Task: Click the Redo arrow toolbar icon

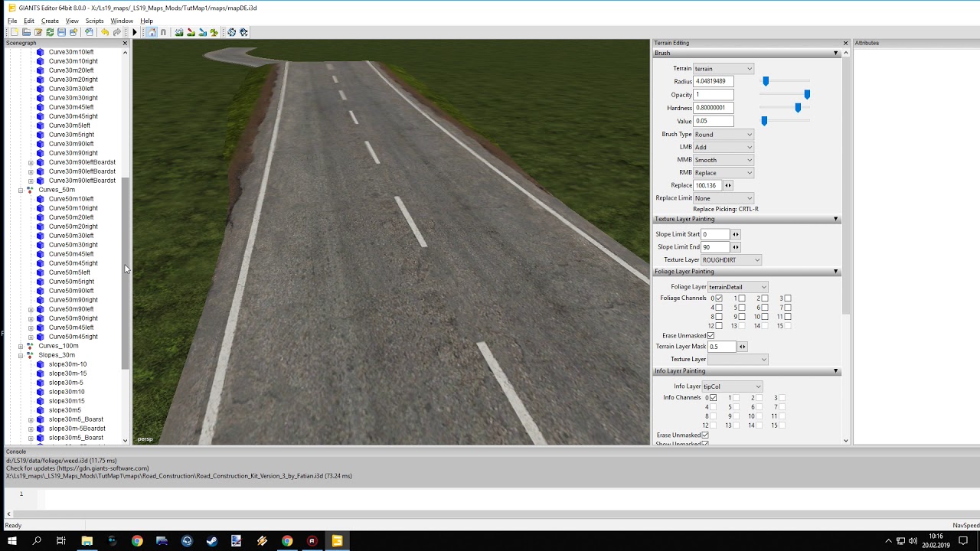Action: tap(117, 32)
